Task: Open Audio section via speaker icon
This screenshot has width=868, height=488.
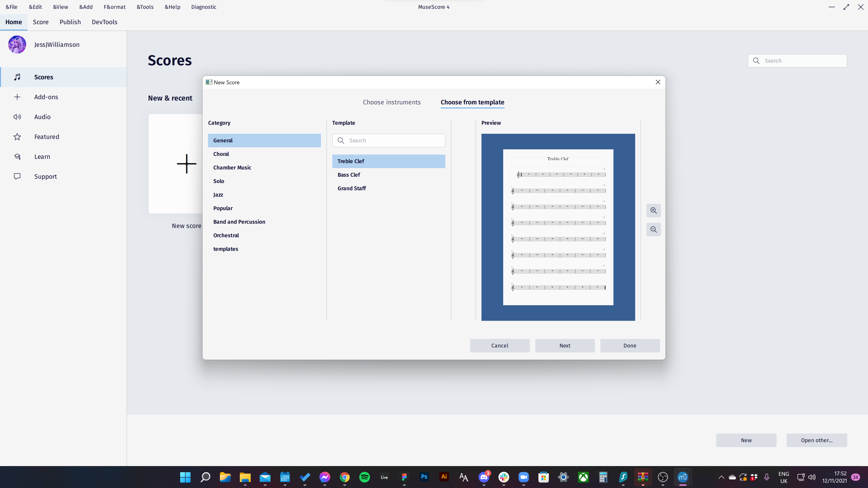Action: pos(17,117)
